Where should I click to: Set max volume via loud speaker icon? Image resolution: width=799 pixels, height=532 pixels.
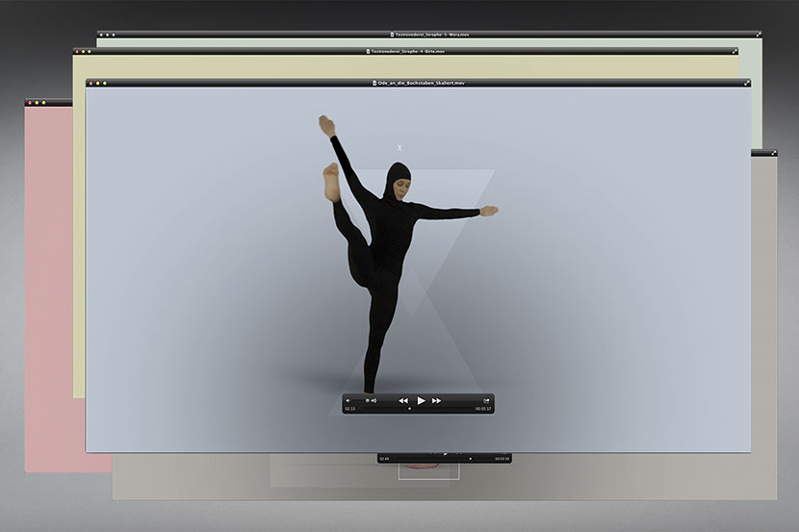374,400
